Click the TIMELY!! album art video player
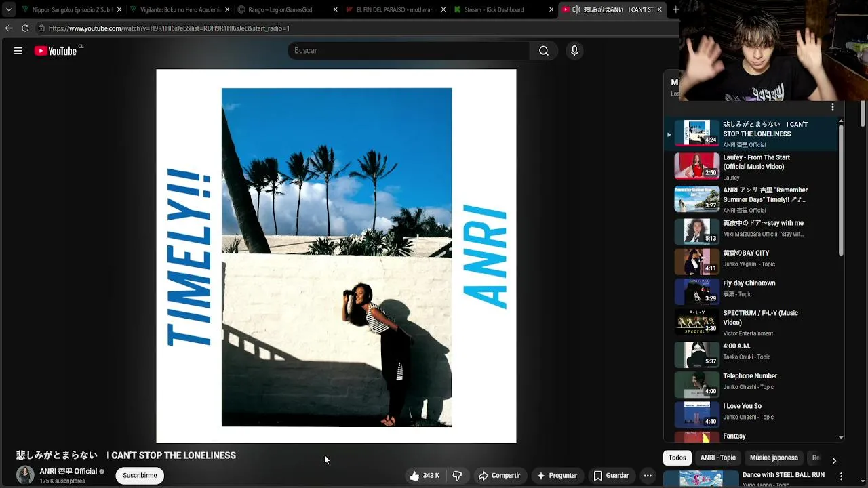The image size is (868, 488). coord(336,256)
